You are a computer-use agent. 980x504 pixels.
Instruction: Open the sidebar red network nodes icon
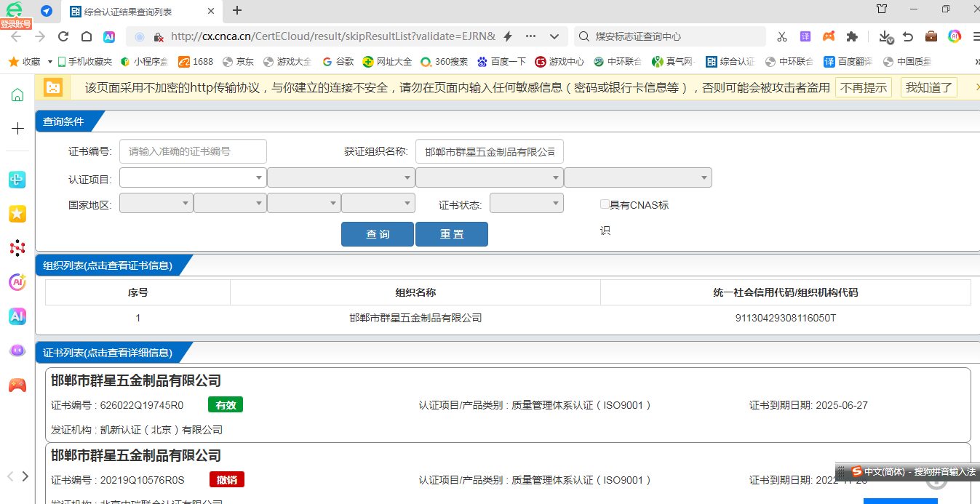pyautogui.click(x=17, y=248)
